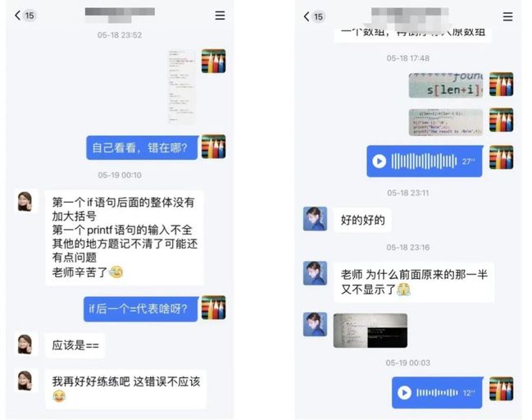The image size is (532, 420).
Task: Tap back arrow in left chat header
Action: click(x=18, y=16)
